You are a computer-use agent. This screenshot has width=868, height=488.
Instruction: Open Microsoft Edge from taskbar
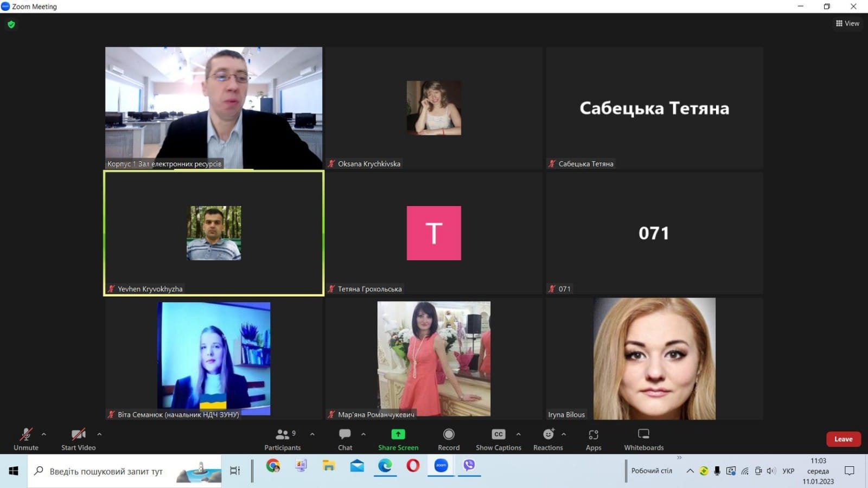click(x=385, y=466)
